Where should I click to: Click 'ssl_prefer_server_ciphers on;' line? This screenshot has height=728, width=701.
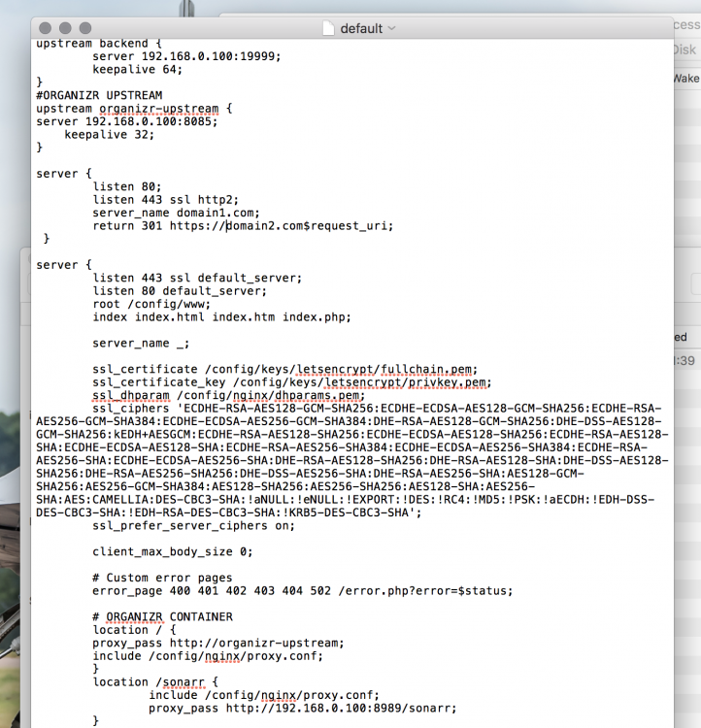pos(194,525)
